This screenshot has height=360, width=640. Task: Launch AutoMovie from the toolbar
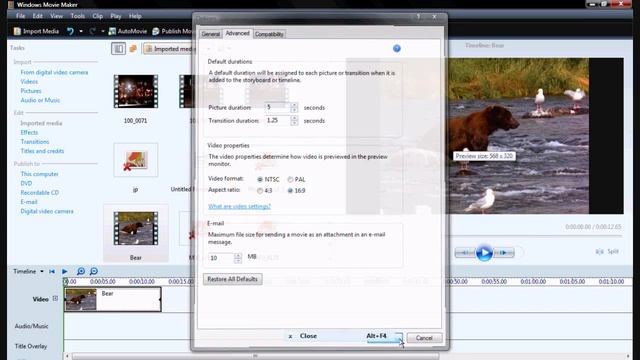pyautogui.click(x=128, y=31)
